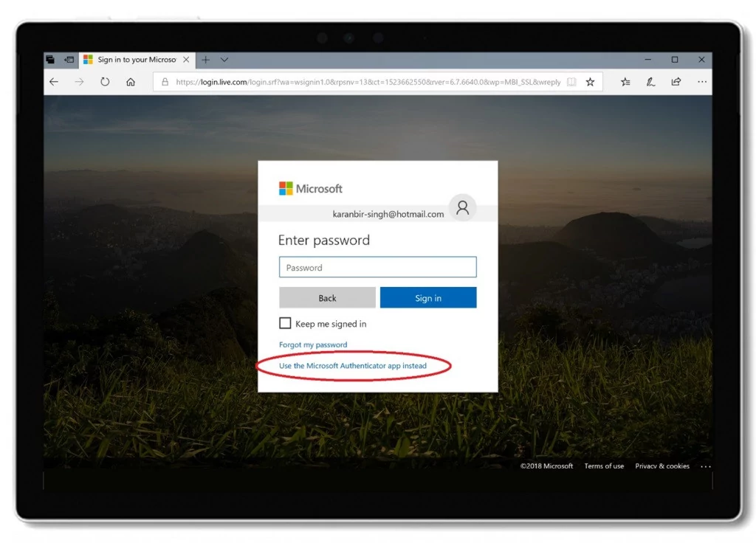Image resolution: width=756 pixels, height=543 pixels.
Task: Click karanbir-singh@hotmail.com account text
Action: (x=388, y=214)
